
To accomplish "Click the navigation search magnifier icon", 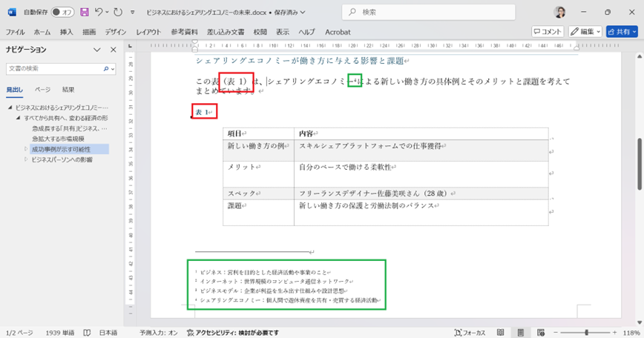I will click(x=106, y=69).
